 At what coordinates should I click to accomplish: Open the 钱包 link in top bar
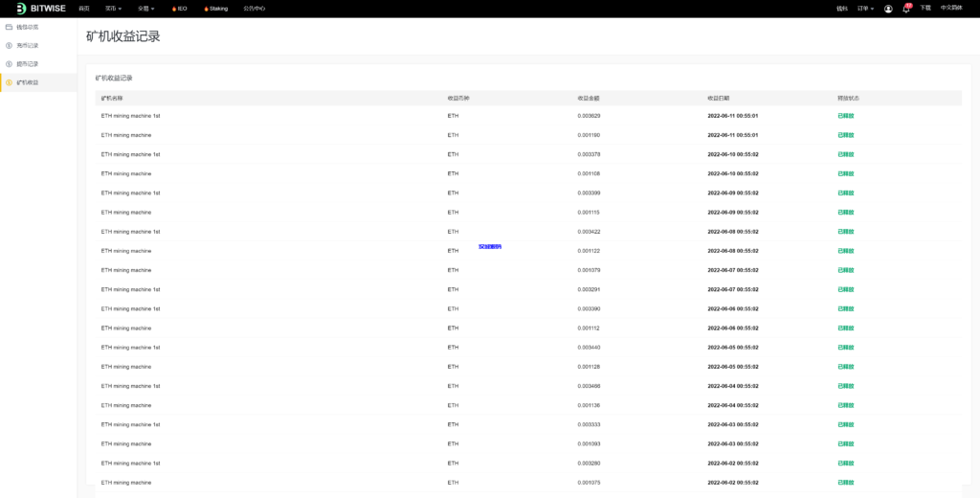coord(841,9)
